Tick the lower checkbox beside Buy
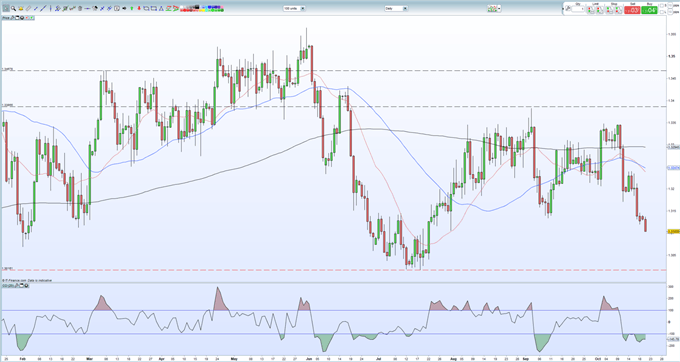The width and height of the screenshot is (680, 362). click(x=661, y=12)
